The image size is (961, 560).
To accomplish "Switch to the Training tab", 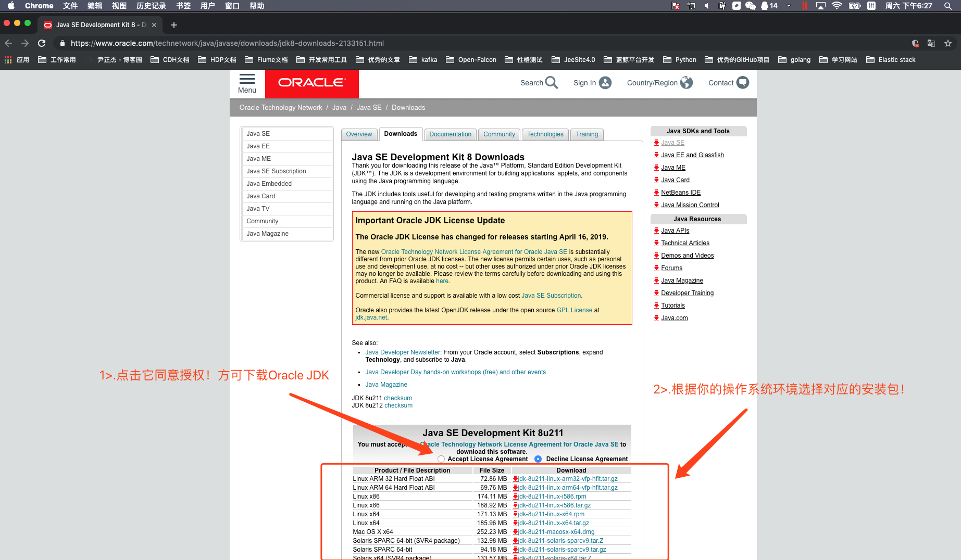I will 586,134.
